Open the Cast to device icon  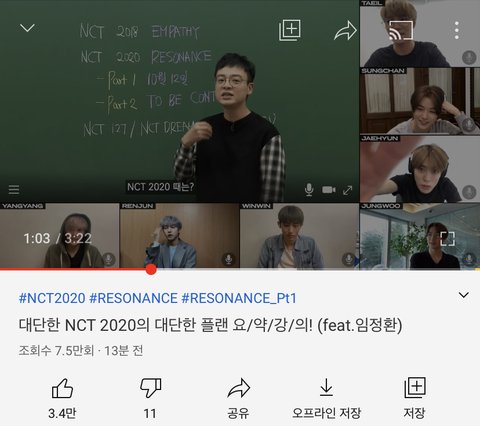[401, 30]
